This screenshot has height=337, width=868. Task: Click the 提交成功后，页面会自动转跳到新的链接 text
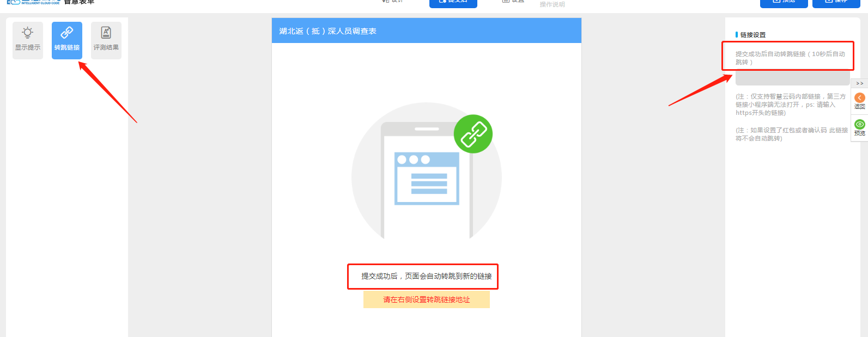click(x=427, y=276)
